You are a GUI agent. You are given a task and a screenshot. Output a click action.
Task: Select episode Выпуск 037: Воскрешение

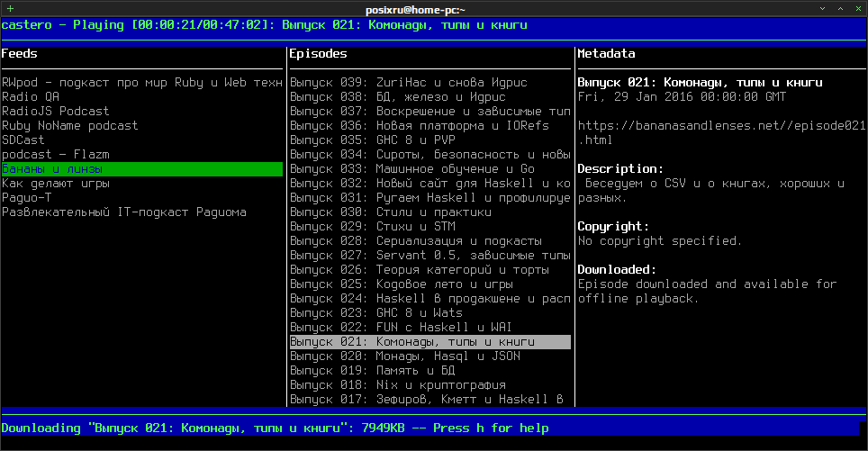tap(430, 112)
